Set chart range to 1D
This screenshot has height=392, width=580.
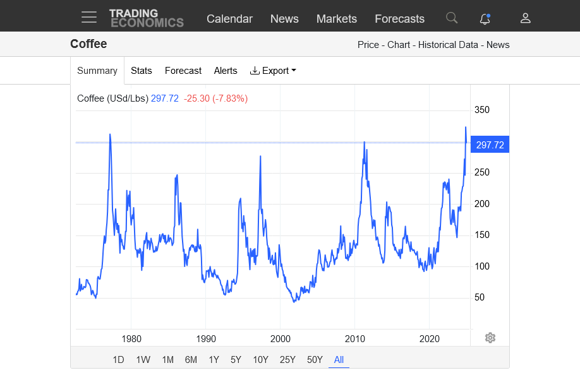pyautogui.click(x=118, y=360)
